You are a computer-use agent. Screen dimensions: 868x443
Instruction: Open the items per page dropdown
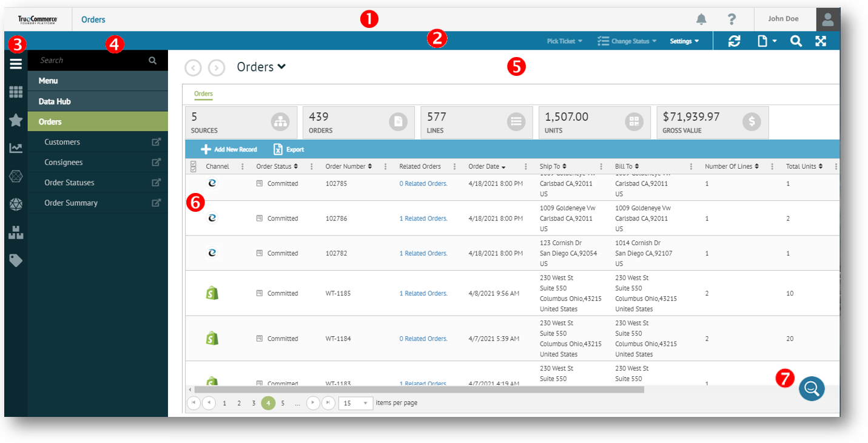point(355,403)
